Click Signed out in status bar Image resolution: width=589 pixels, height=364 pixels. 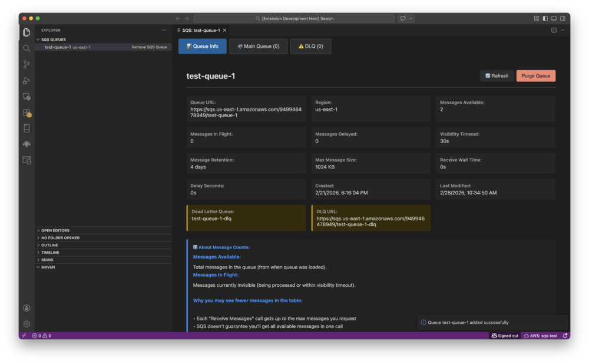[505, 336]
